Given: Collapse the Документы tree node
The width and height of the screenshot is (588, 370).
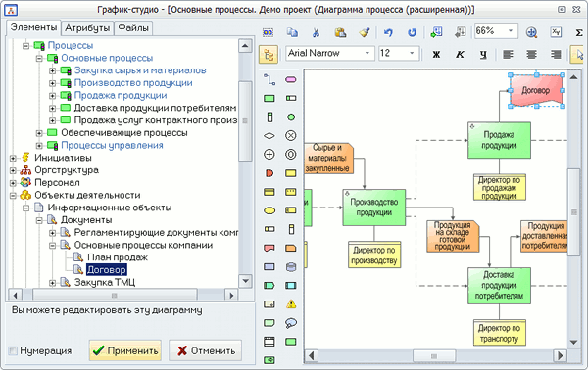Looking at the screenshot, I should tap(39, 220).
